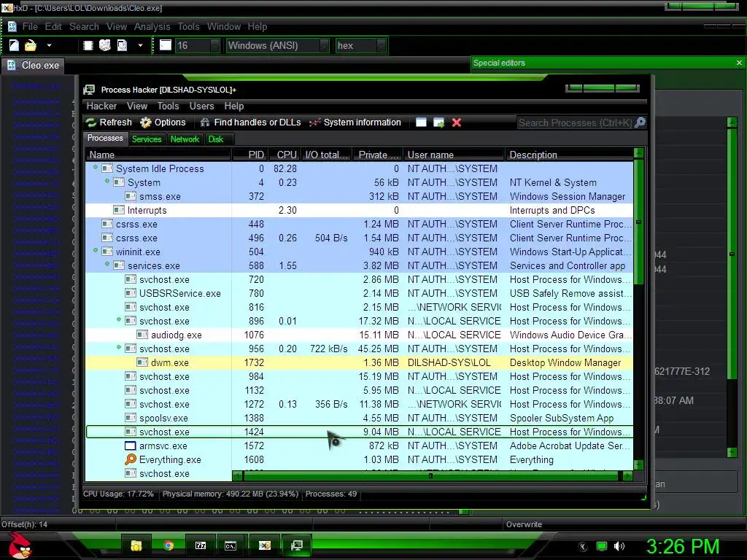The height and width of the screenshot is (560, 747).
Task: Click the Physical memory status entry
Action: [x=231, y=494]
